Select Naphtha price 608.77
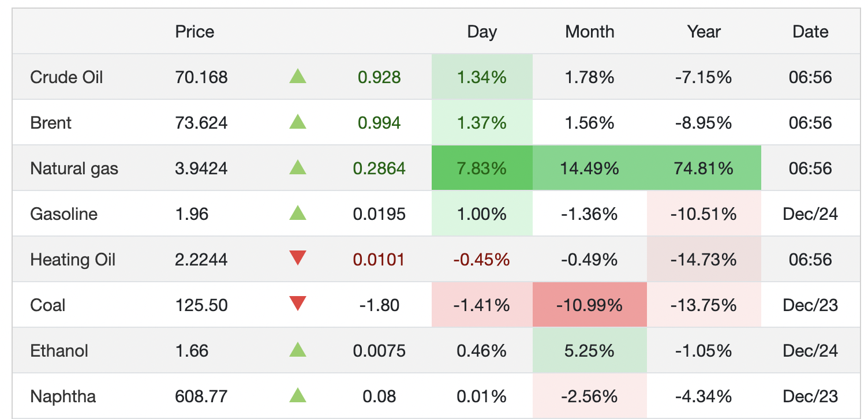This screenshot has width=868, height=419. pyautogui.click(x=201, y=396)
